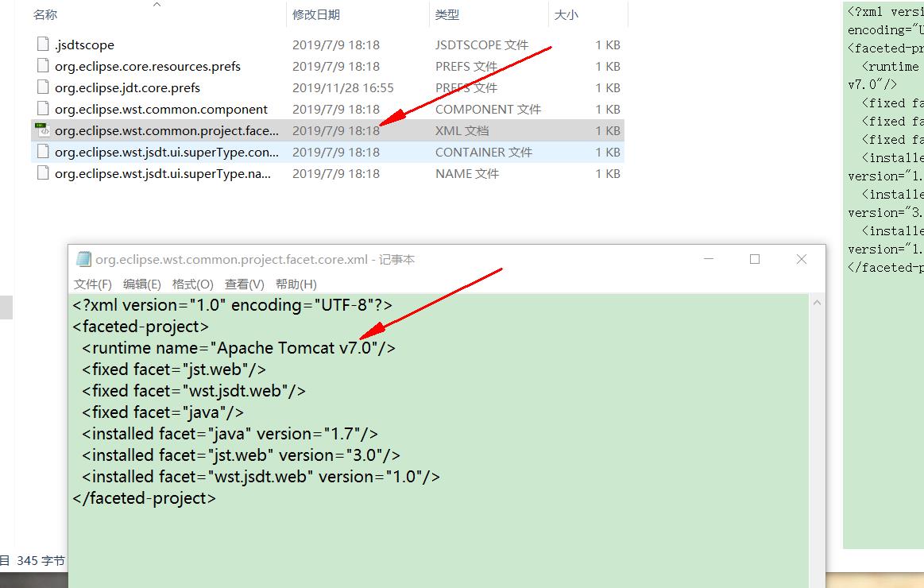Sort files by 类型 column header
The image size is (924, 588).
click(447, 15)
